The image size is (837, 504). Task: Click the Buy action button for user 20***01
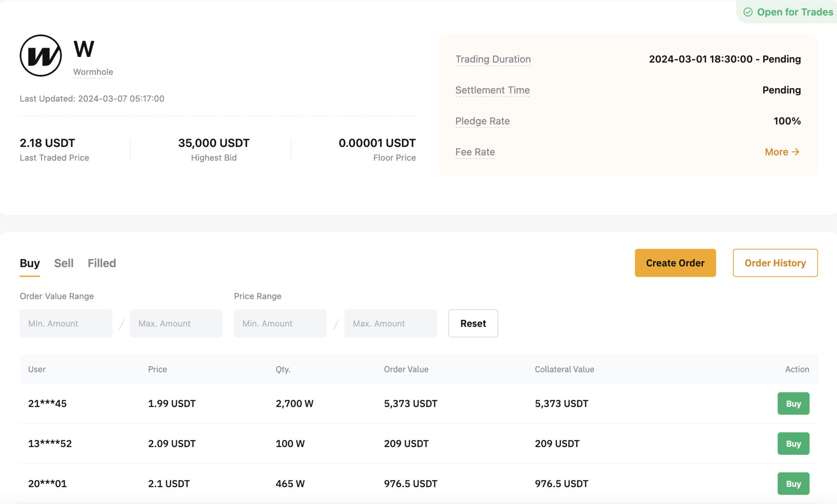point(793,483)
